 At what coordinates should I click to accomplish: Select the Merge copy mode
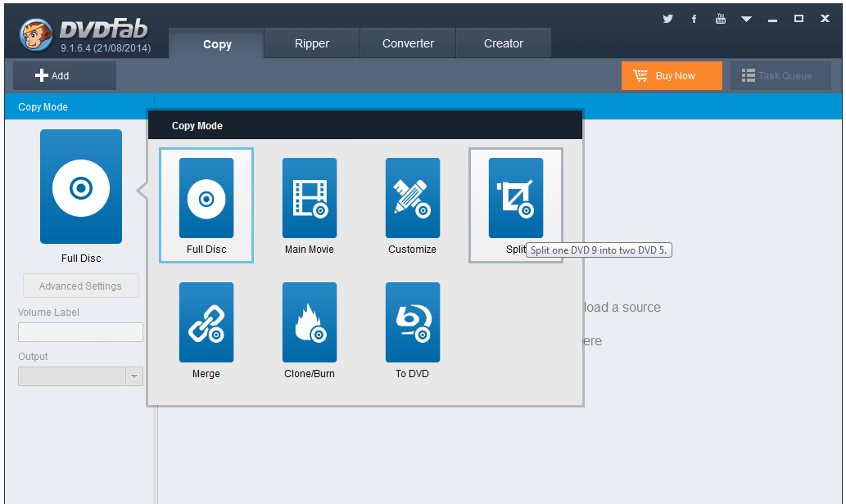click(x=206, y=322)
